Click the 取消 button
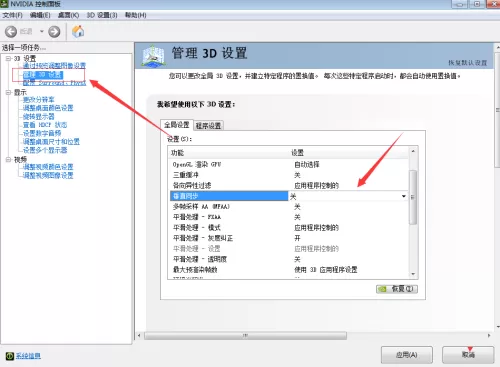 pos(468,355)
